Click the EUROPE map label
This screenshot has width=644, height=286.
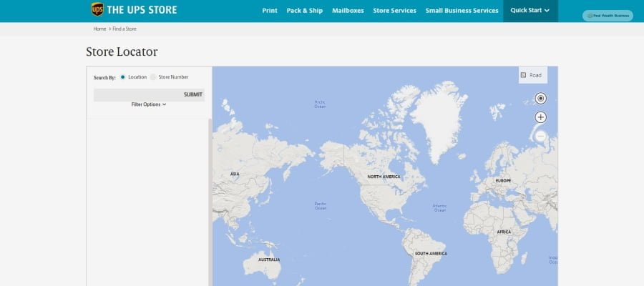click(x=504, y=181)
